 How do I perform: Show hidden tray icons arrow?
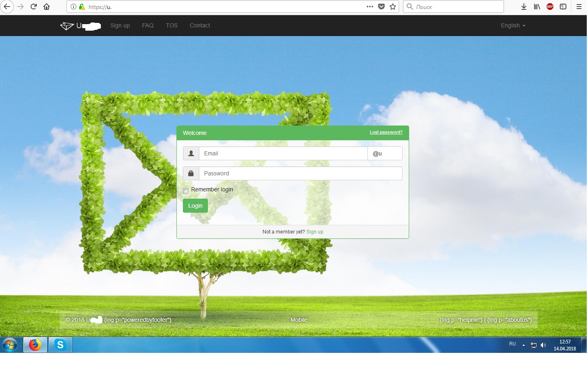[523, 345]
